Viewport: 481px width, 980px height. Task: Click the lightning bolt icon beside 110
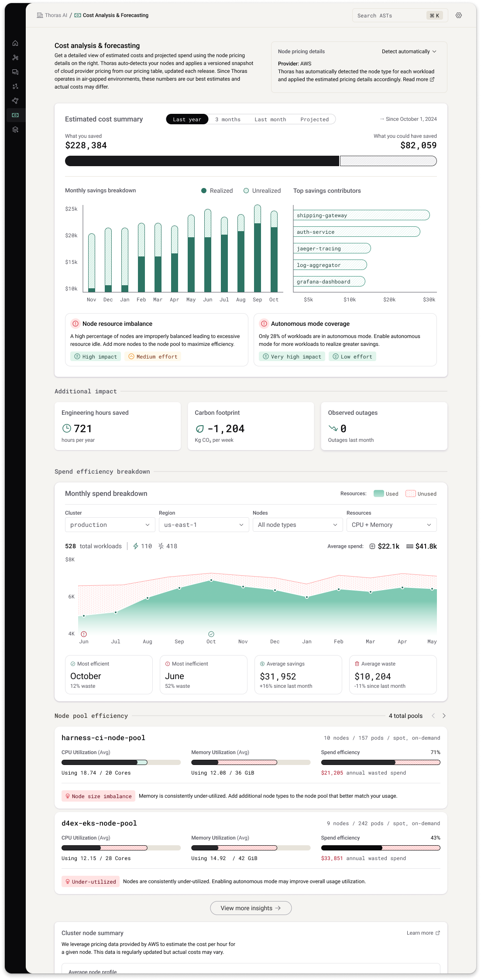click(136, 546)
